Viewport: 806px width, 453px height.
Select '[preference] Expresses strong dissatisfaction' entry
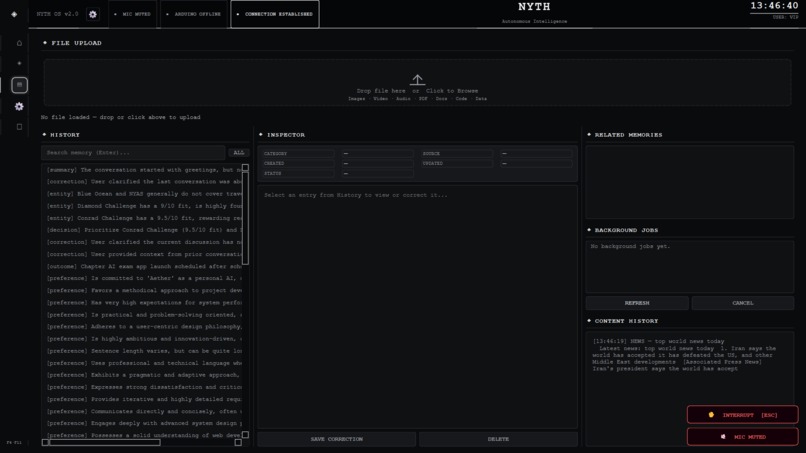[x=142, y=388]
